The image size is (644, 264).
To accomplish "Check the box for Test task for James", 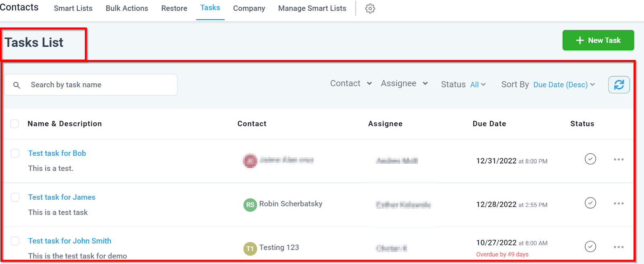I will click(x=15, y=197).
